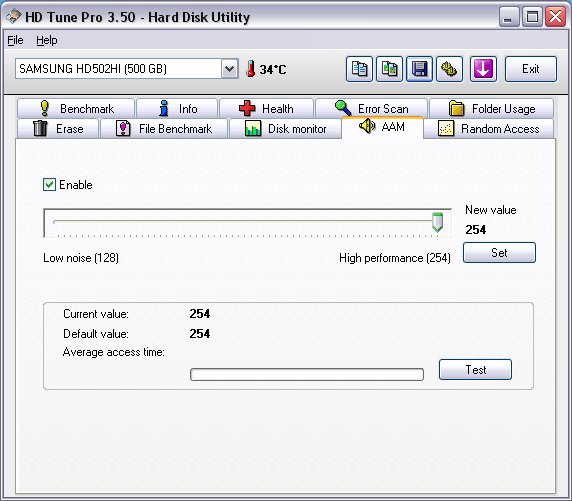Close the HD Tune Pro window
The image size is (572, 501).
555,16
